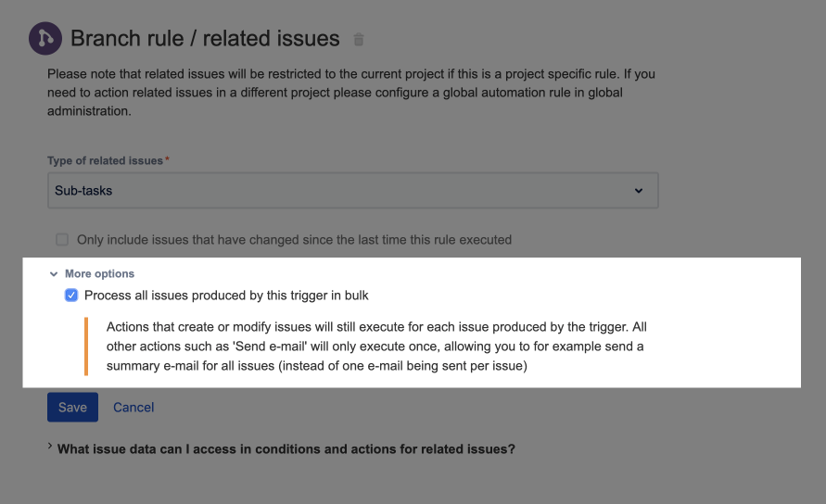Click the 'Type of related issues' field label

pos(105,160)
